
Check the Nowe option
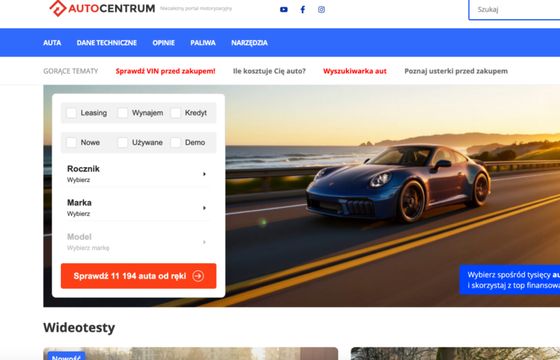(71, 142)
